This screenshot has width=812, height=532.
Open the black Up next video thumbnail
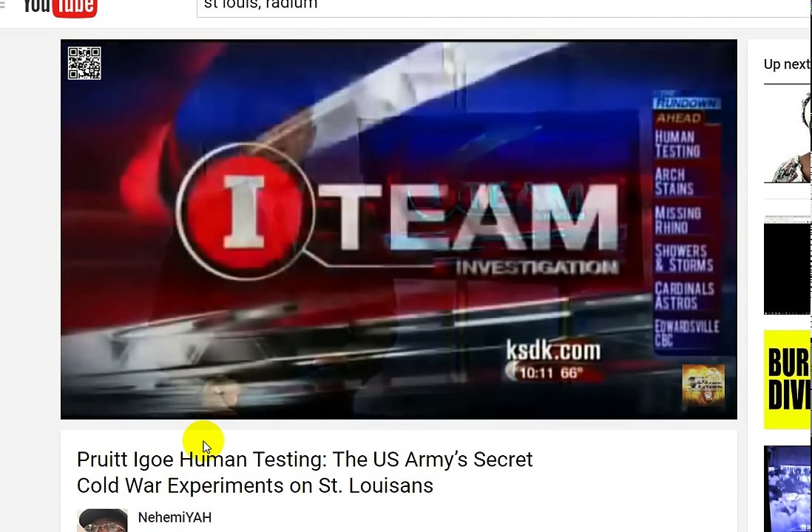tap(787, 265)
